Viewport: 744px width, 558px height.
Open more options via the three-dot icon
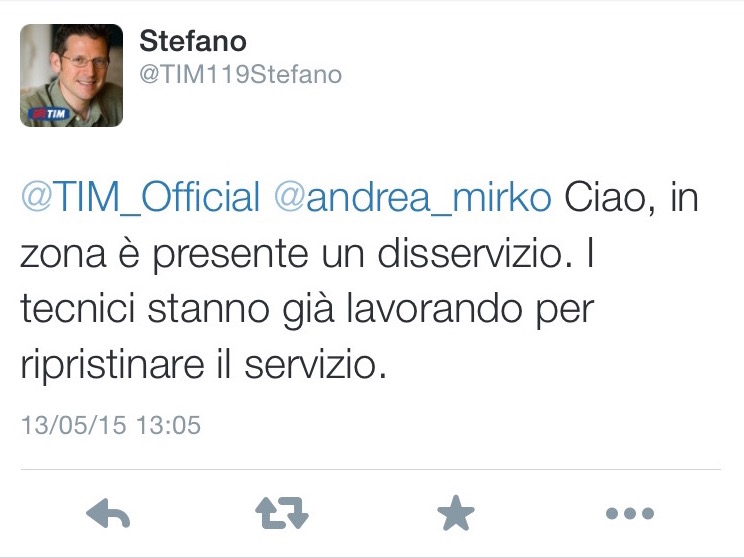coord(630,515)
